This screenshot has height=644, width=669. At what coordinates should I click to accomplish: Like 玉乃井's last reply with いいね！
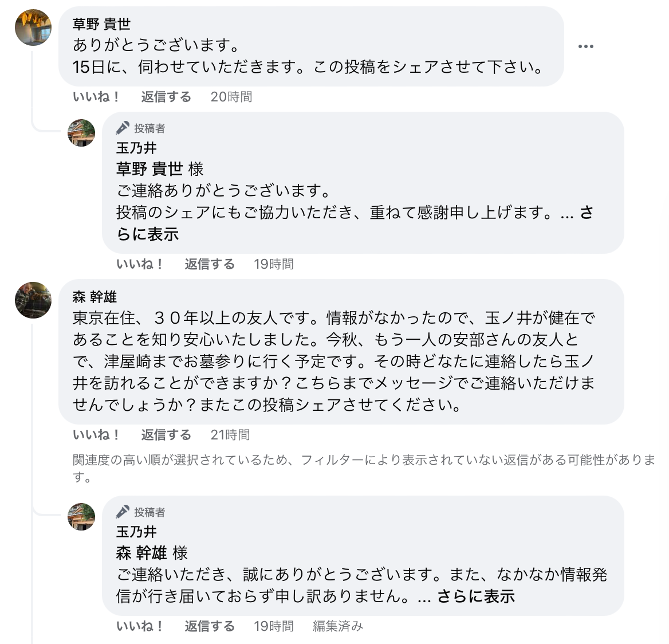pos(140,626)
